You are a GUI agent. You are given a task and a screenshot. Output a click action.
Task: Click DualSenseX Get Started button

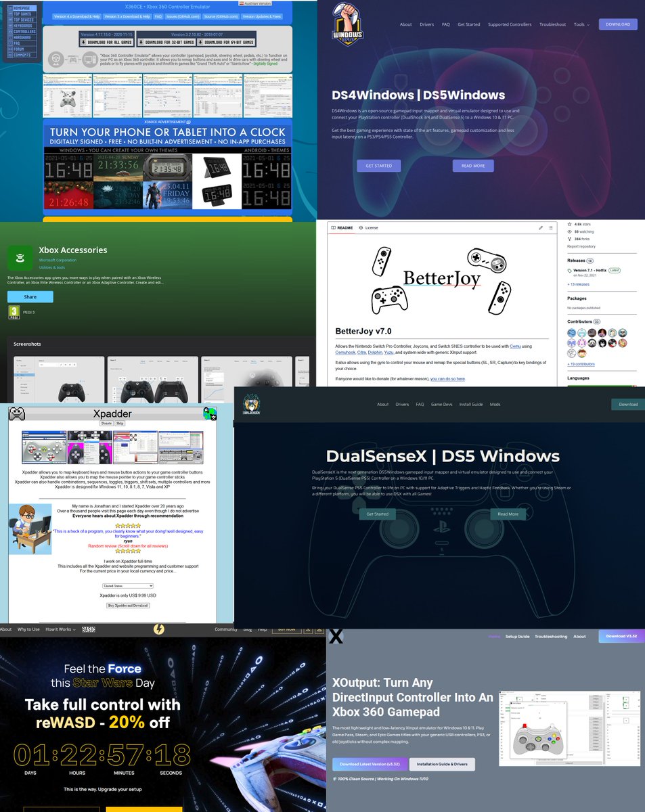click(377, 514)
